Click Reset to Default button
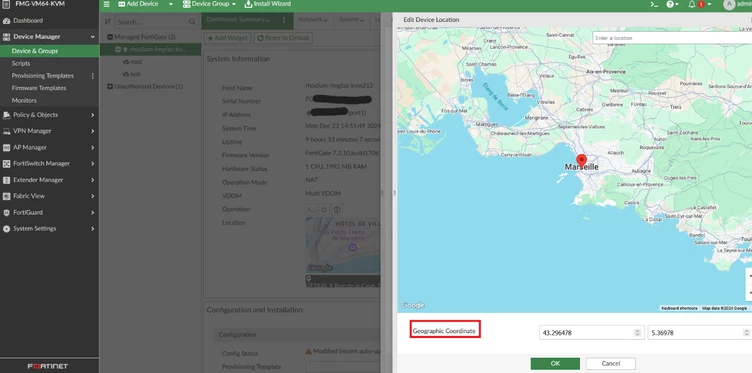752x373 pixels. [283, 38]
